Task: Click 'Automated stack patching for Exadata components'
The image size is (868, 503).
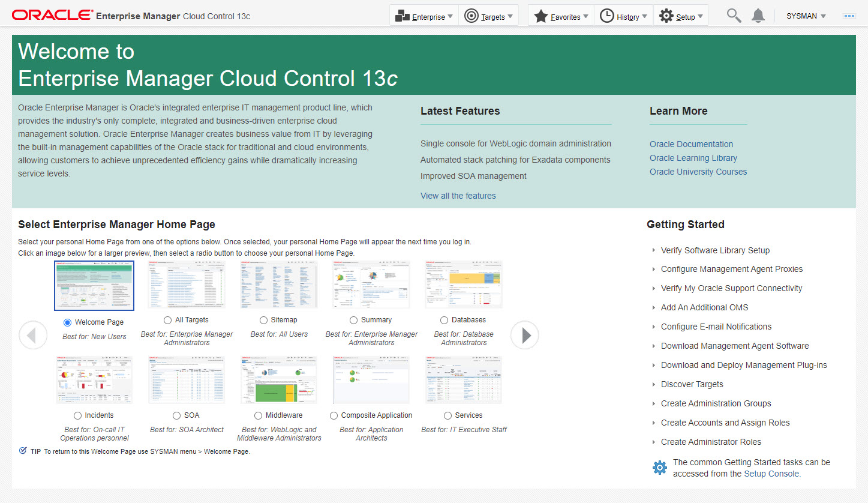Action: tap(515, 160)
